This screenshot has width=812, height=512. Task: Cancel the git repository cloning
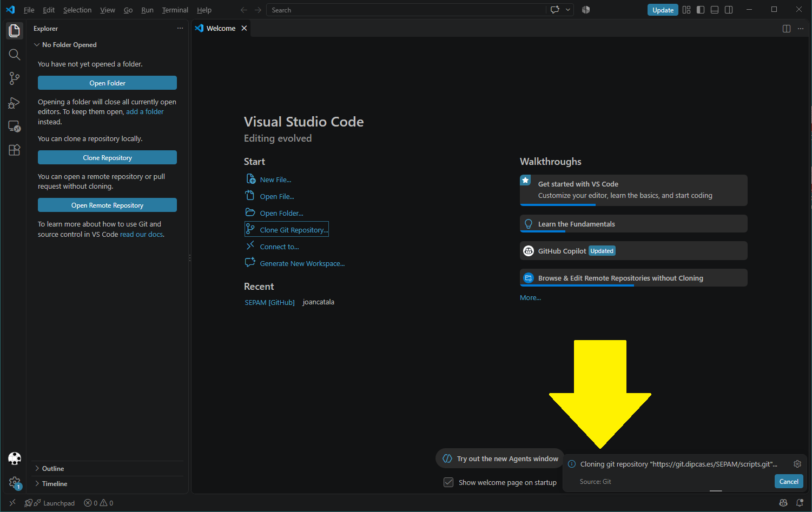tap(789, 481)
